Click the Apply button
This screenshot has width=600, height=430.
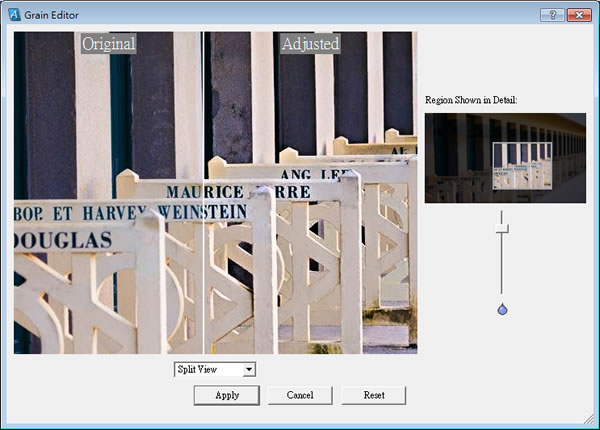[227, 395]
